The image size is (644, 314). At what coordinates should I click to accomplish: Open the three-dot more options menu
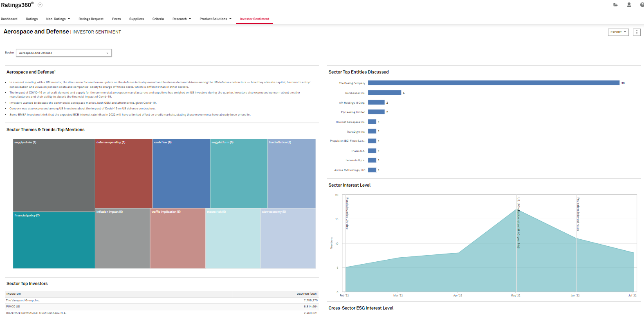637,32
